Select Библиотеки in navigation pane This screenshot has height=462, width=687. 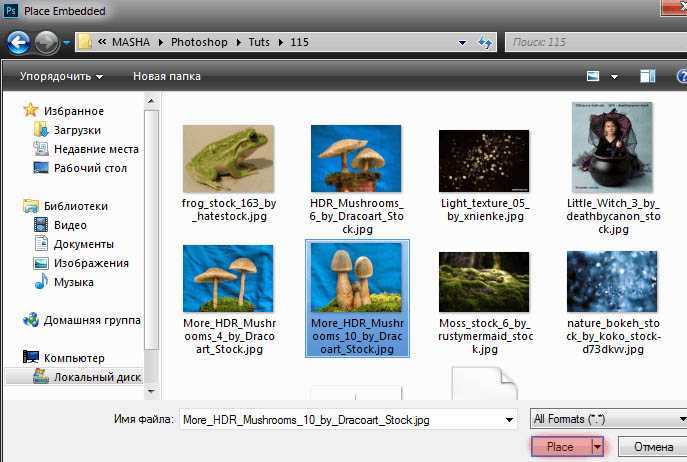76,206
